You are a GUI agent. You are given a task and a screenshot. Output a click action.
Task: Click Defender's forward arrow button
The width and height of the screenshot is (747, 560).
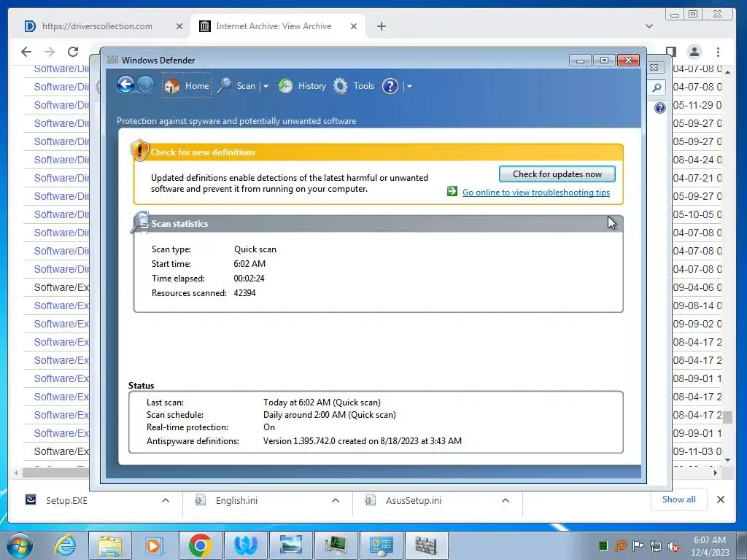point(145,85)
